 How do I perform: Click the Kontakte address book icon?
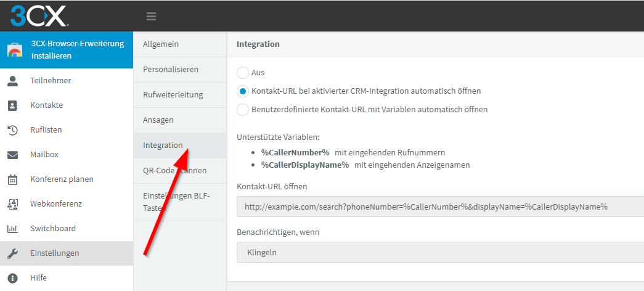[x=13, y=105]
